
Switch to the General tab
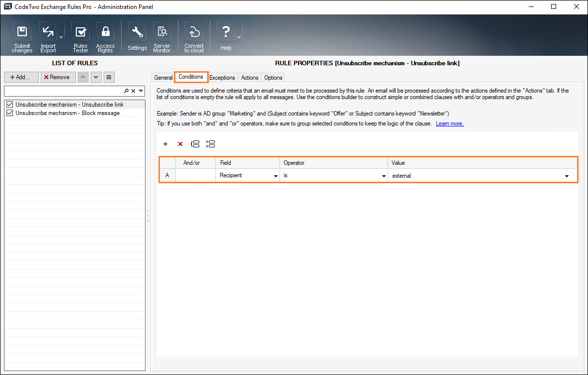(x=163, y=78)
